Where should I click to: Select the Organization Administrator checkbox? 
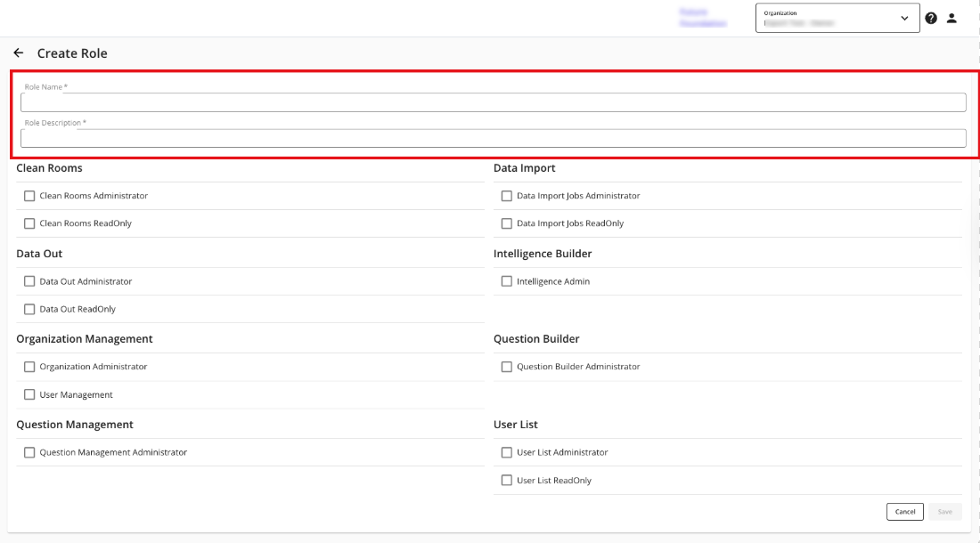pos(29,367)
